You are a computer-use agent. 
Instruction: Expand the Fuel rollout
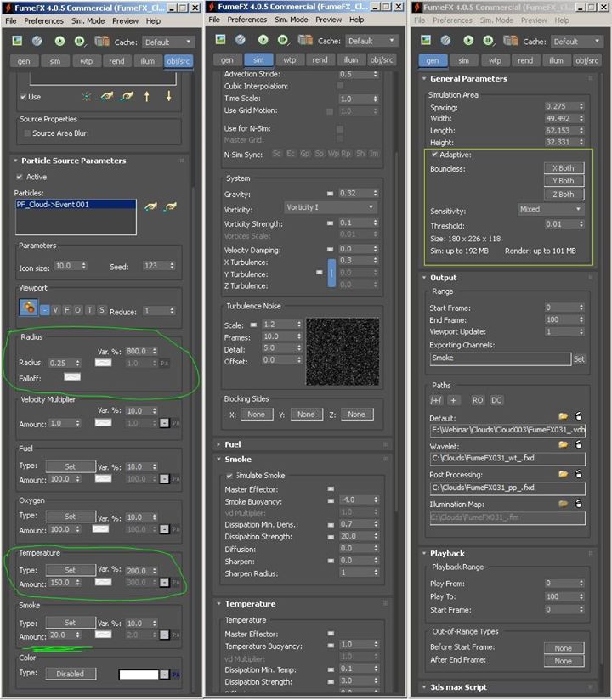tap(232, 444)
